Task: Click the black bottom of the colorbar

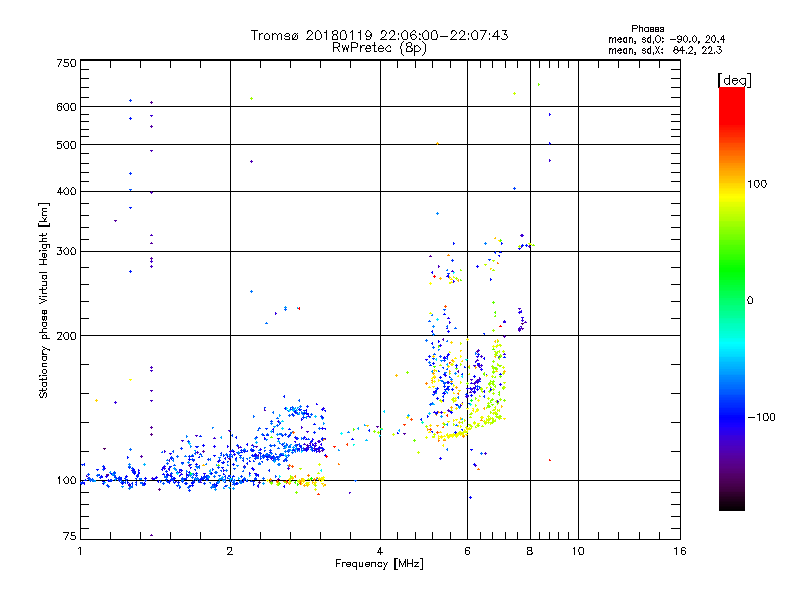Action: pyautogui.click(x=732, y=503)
